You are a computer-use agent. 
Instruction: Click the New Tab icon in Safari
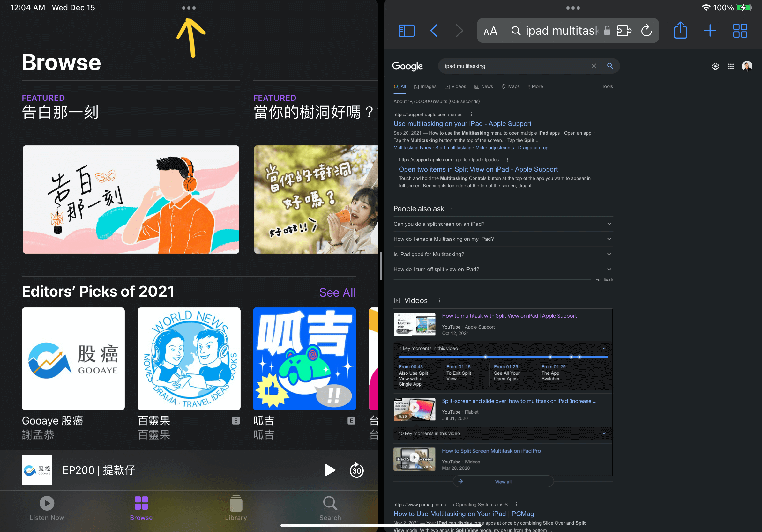pos(709,30)
